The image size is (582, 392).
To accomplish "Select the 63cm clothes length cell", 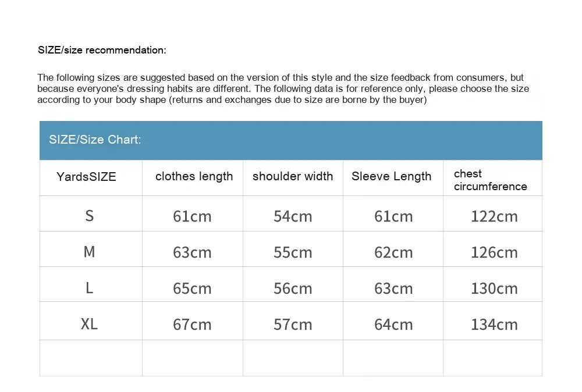I will click(x=192, y=252).
